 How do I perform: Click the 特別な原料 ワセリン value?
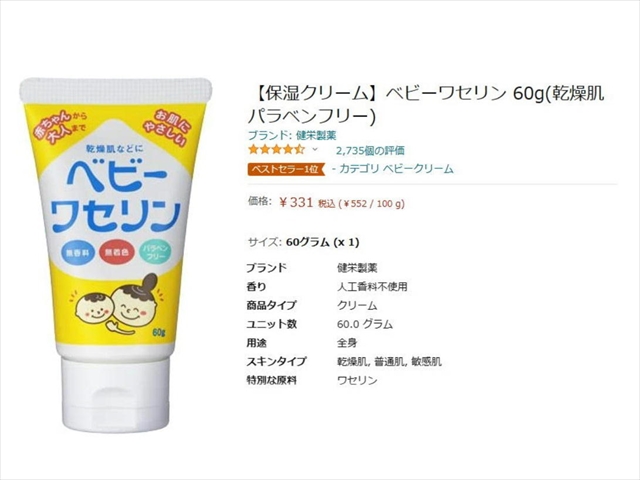(x=357, y=380)
